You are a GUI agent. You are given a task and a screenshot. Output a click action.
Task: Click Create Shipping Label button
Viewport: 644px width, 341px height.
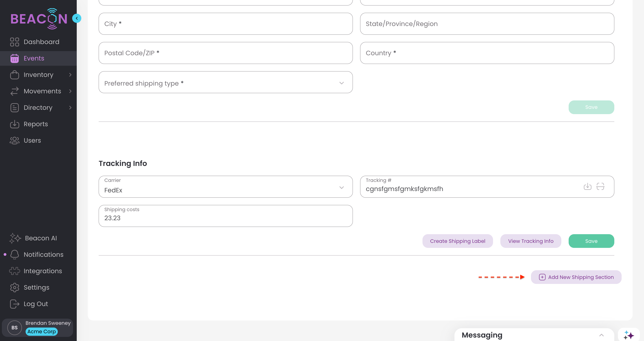(457, 241)
